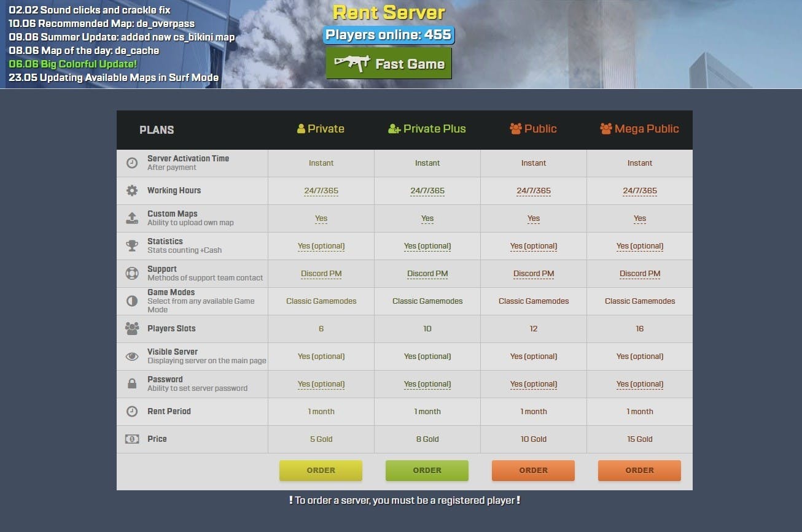Click Visible Server Yes (optional) under Private Plus

427,357
